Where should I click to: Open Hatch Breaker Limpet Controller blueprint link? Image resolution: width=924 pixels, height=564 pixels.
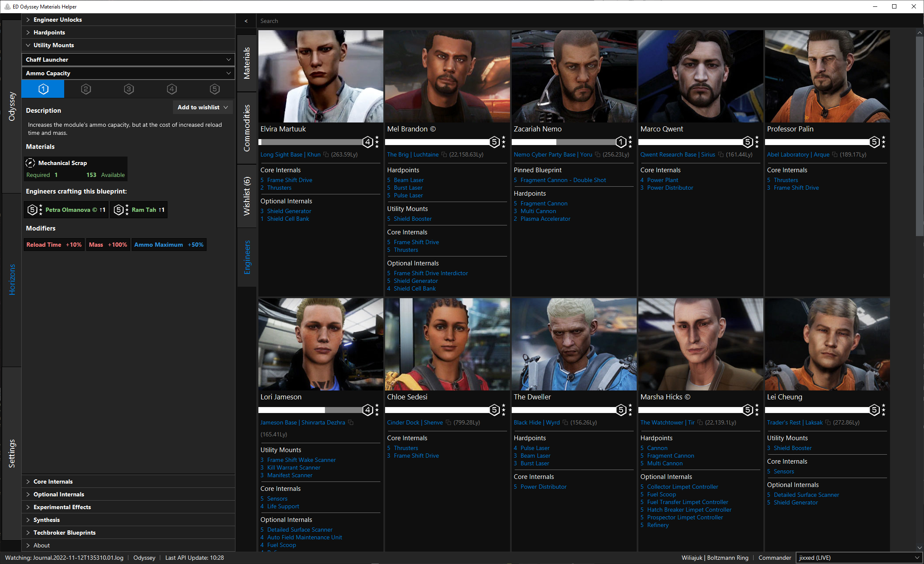(x=689, y=510)
